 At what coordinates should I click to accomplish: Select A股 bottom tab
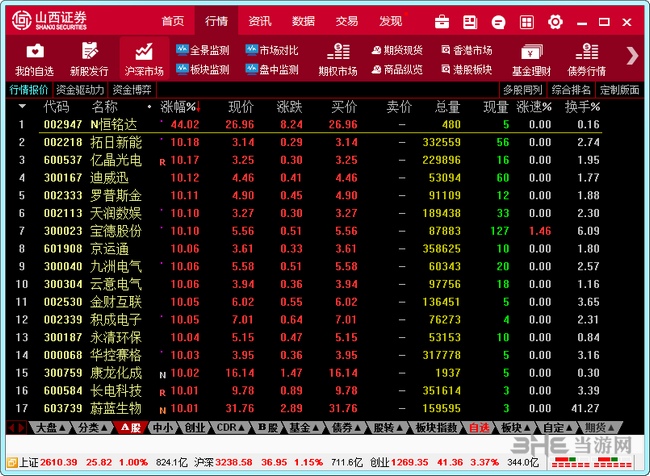[131, 427]
